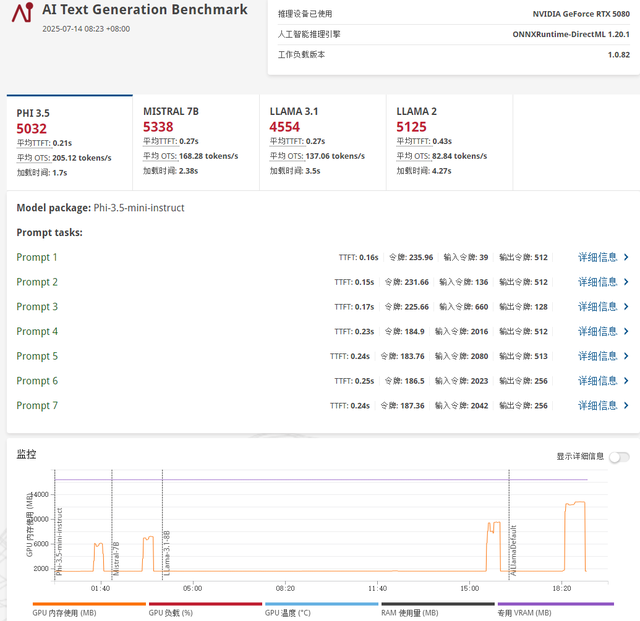This screenshot has width=640, height=621.
Task: Click the 加载时间 1.7s value
Action: coord(60,173)
